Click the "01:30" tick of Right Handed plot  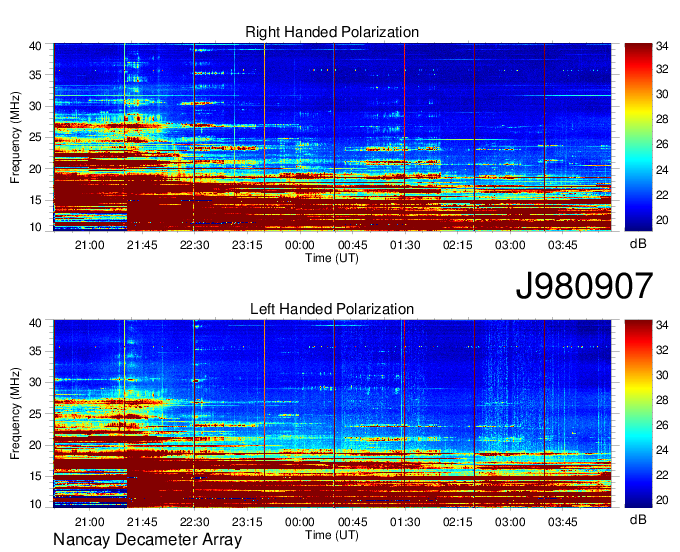[405, 245]
